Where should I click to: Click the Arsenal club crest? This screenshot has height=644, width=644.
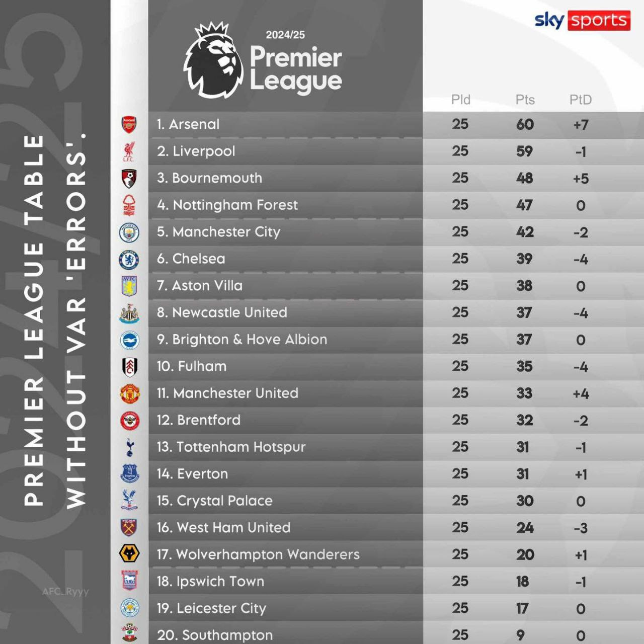pyautogui.click(x=129, y=124)
